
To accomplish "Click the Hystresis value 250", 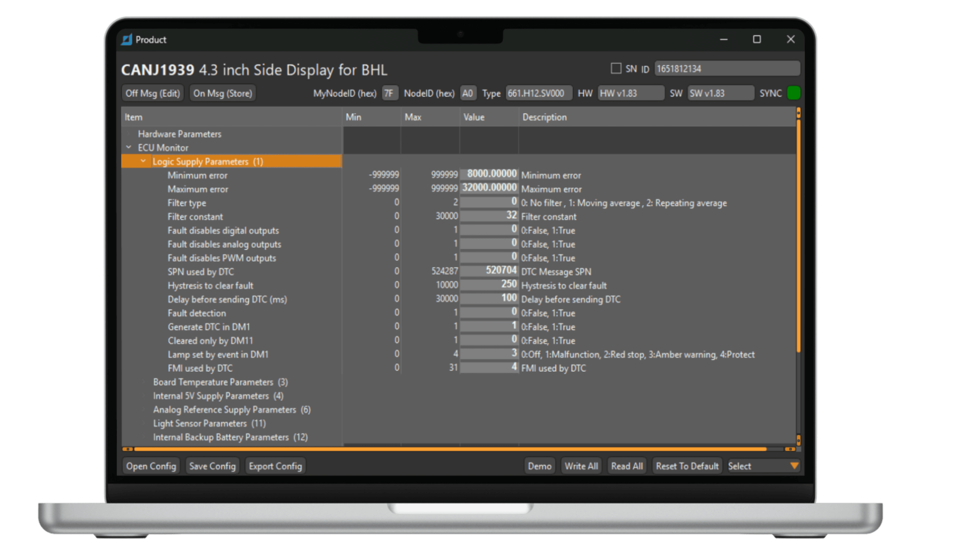I will [489, 284].
